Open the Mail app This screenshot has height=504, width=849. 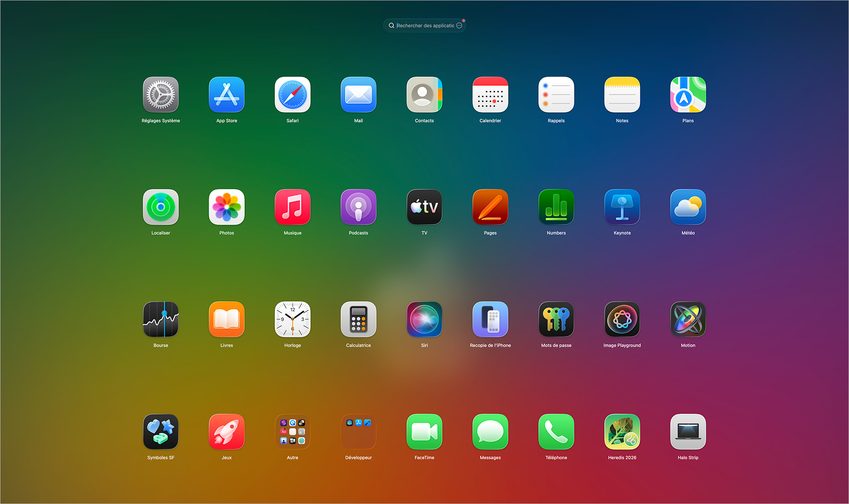pos(358,95)
